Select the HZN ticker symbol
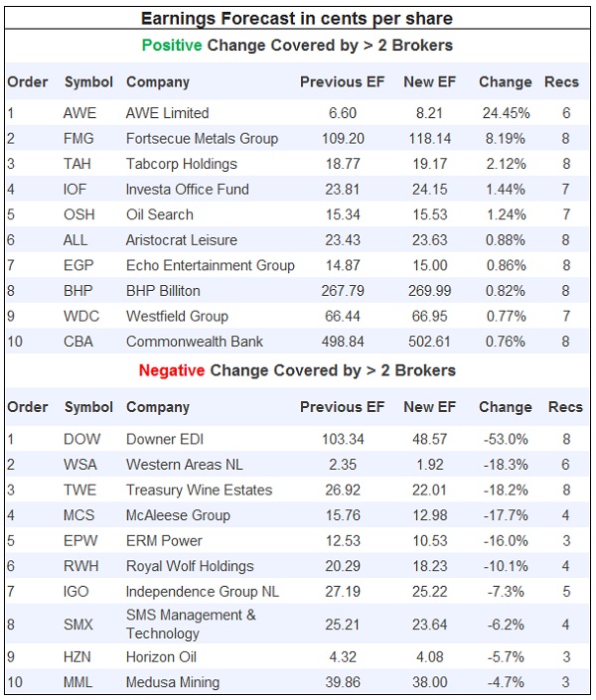 [79, 656]
